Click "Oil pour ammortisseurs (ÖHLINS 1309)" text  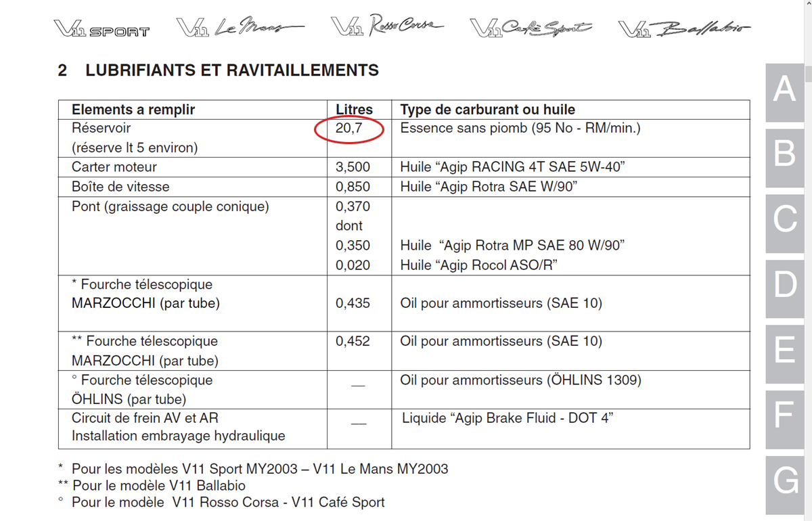520,380
